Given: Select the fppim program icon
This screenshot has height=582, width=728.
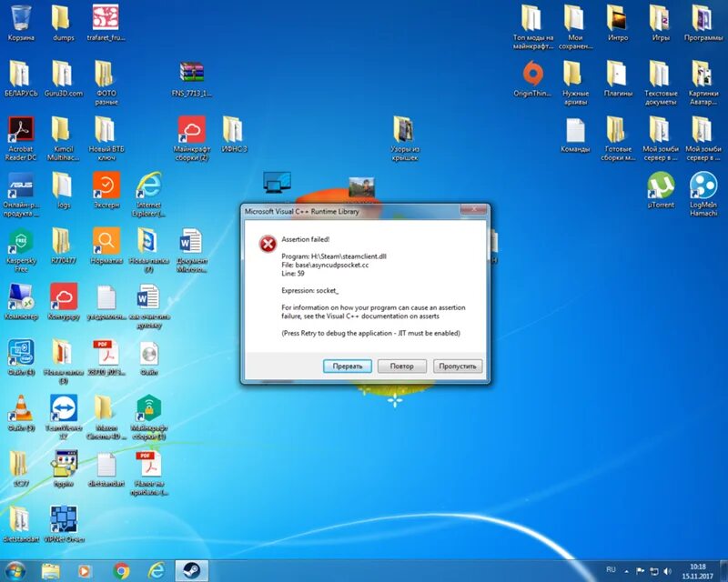Looking at the screenshot, I should [64, 468].
